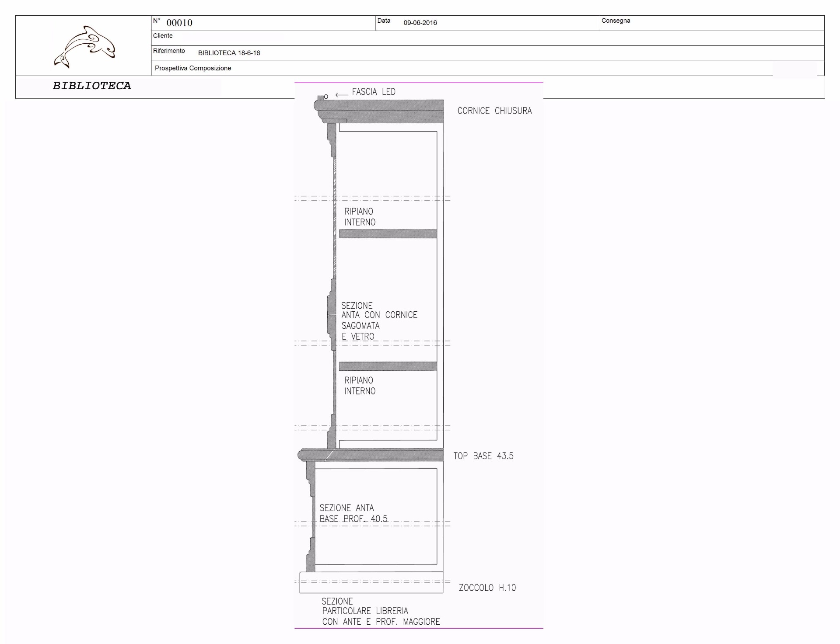
Task: Click the dolphin logo in the header
Action: tap(84, 47)
